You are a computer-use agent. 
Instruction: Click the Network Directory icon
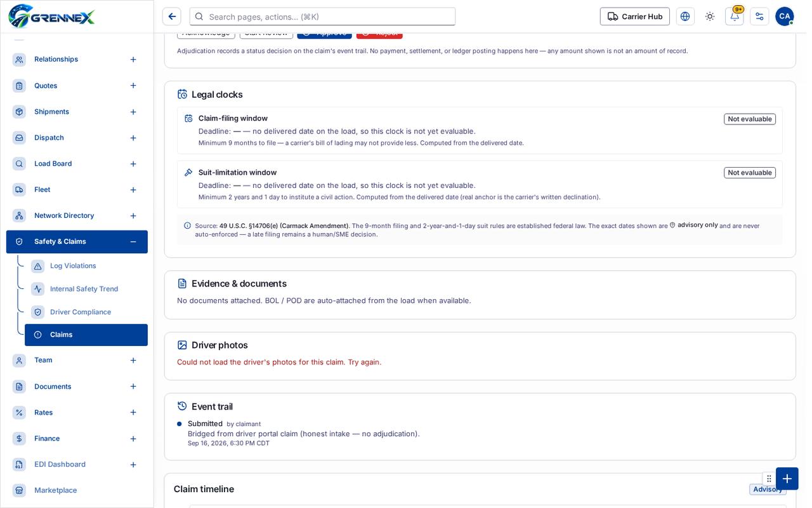tap(20, 216)
